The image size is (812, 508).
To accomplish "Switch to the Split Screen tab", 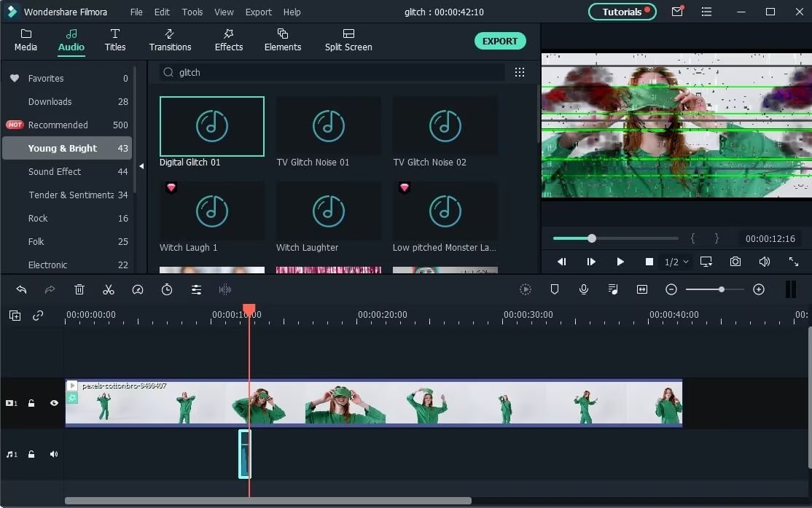I will (x=348, y=40).
